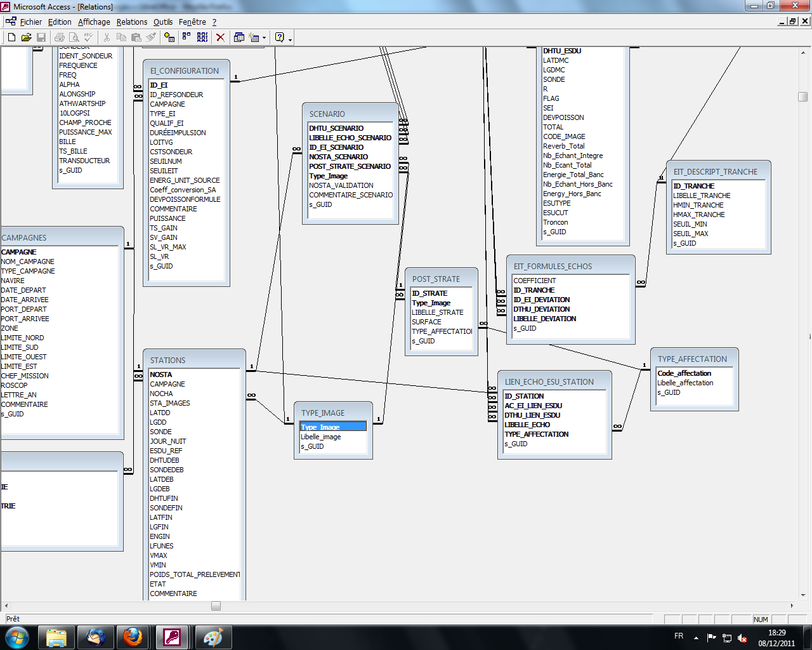Image resolution: width=812 pixels, height=650 pixels.
Task: Open the ? help menu
Action: click(214, 22)
